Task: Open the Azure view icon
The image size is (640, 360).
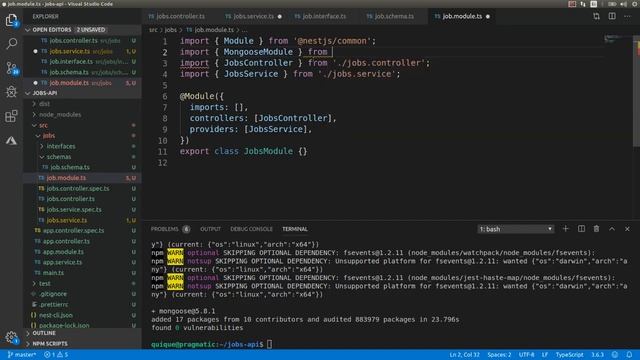Action: tap(11, 141)
